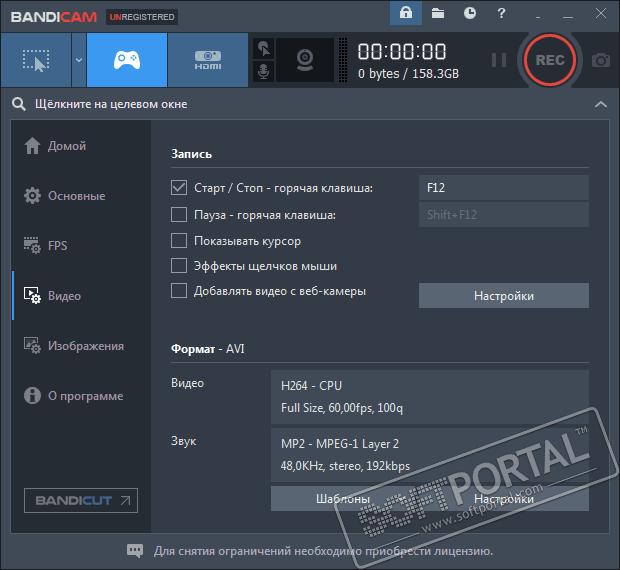Viewport: 620px width, 570px height.
Task: Close the Bandicam window
Action: [601, 13]
